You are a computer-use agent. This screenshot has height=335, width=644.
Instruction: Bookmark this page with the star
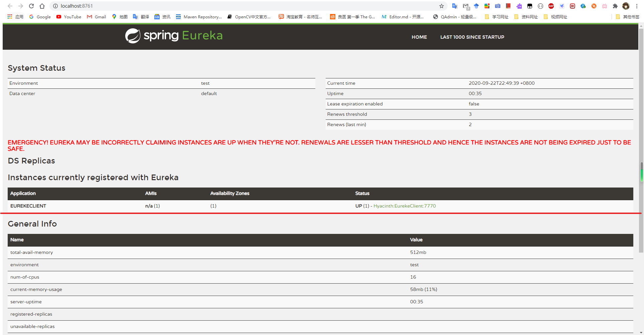point(441,6)
